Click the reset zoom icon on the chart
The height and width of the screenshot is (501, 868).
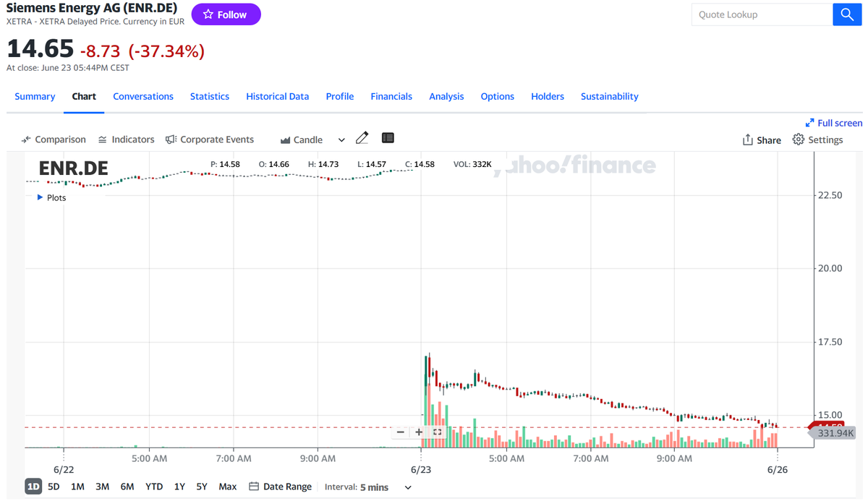click(x=438, y=432)
